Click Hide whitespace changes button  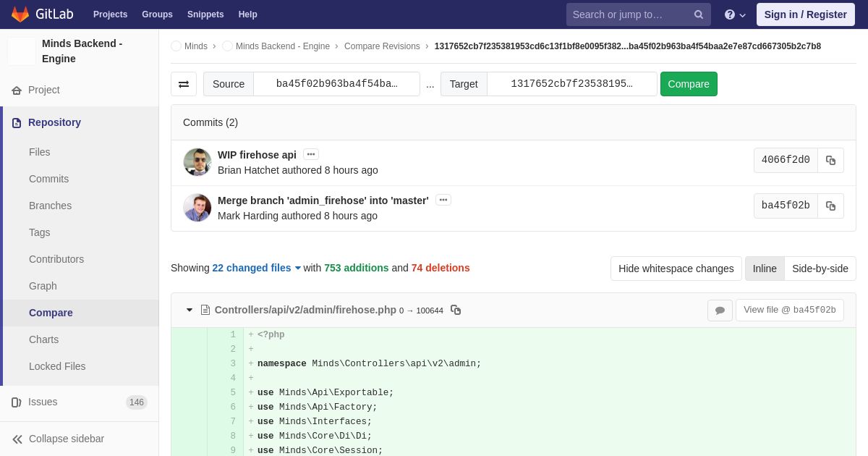click(x=676, y=269)
